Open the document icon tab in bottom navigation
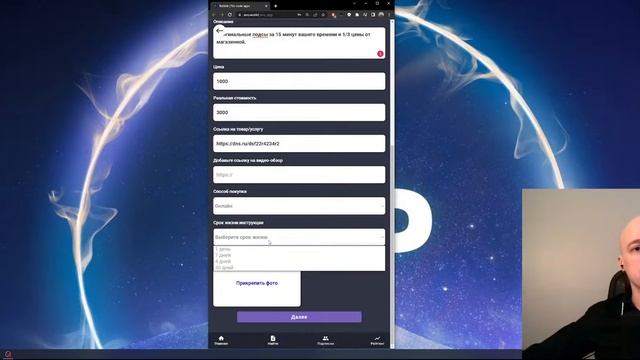 (x=273, y=340)
